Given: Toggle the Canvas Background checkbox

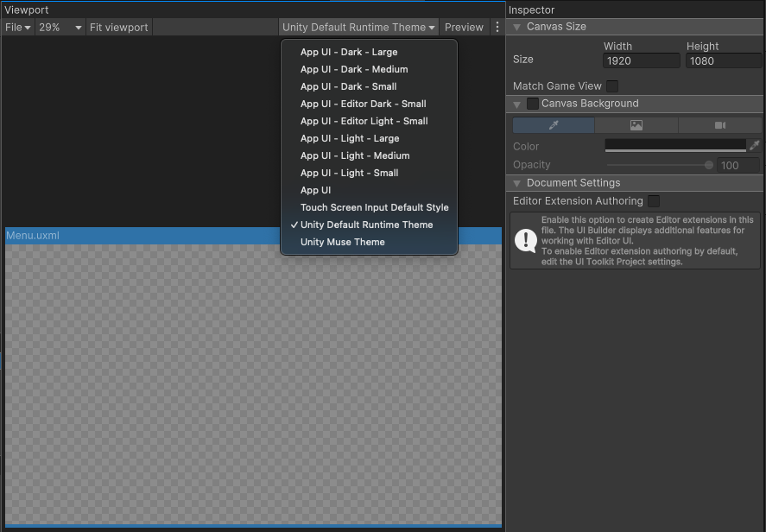Looking at the screenshot, I should 533,104.
